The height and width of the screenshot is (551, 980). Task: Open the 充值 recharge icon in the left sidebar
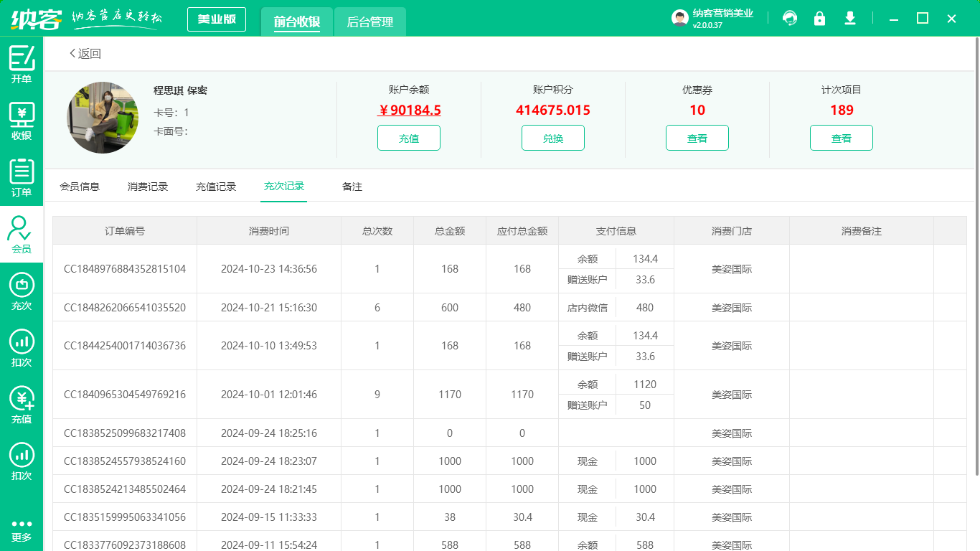tap(22, 405)
